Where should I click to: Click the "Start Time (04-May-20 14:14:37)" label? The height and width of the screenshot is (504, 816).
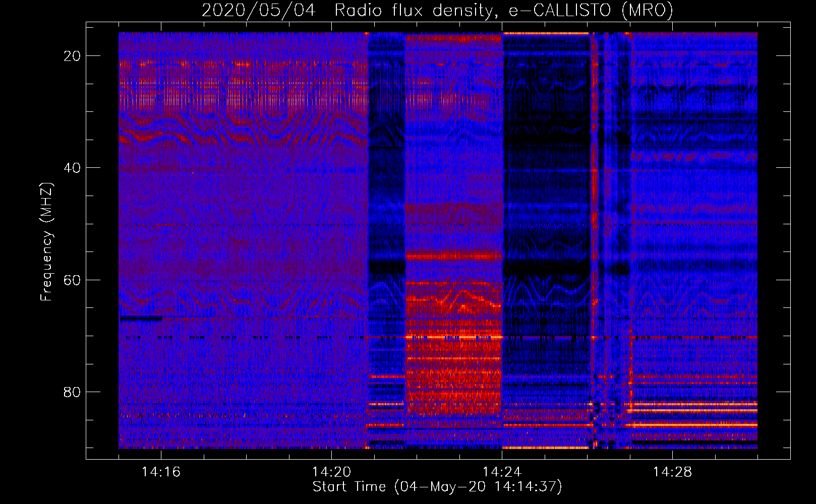[x=437, y=487]
